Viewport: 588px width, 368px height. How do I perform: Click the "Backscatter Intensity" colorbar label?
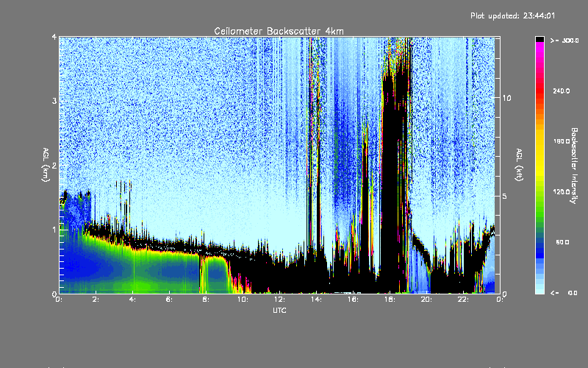[574, 166]
